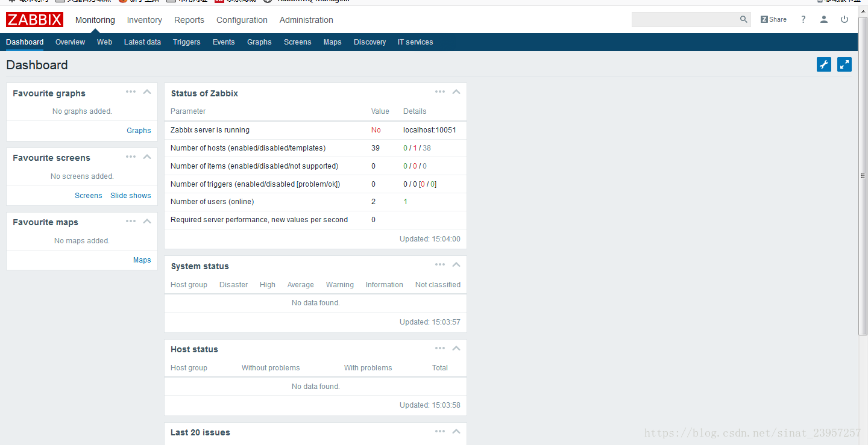Image resolution: width=868 pixels, height=445 pixels.
Task: Open the Configuration main menu
Action: (242, 20)
